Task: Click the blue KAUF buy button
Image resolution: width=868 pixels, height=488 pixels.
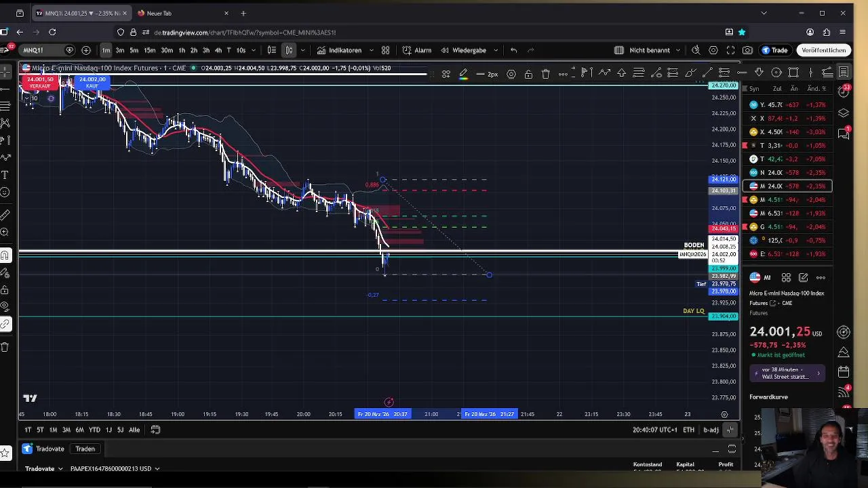Action: click(92, 83)
